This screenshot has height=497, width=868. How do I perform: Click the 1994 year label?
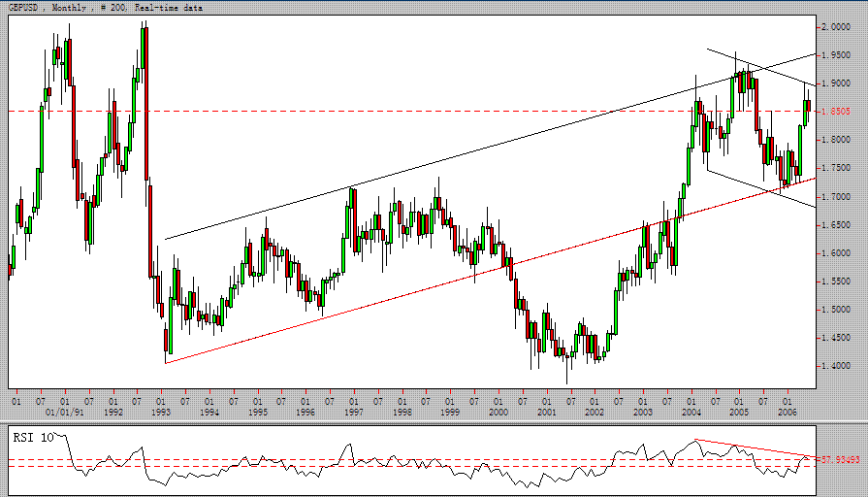[209, 413]
